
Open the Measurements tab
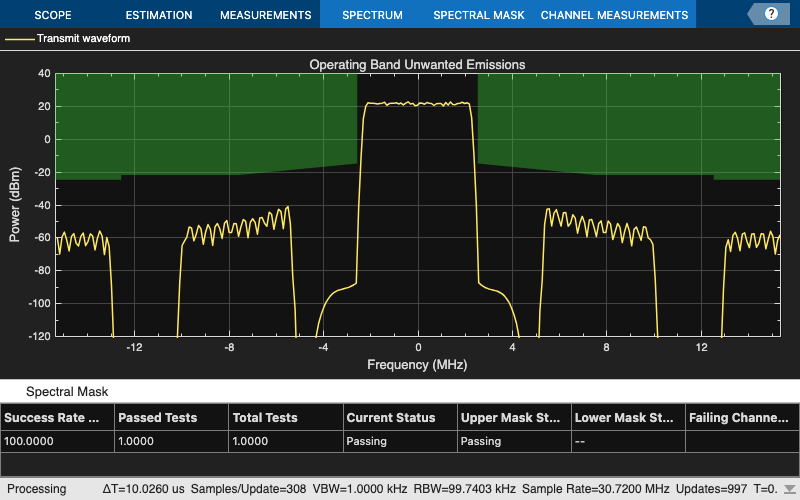(x=265, y=15)
